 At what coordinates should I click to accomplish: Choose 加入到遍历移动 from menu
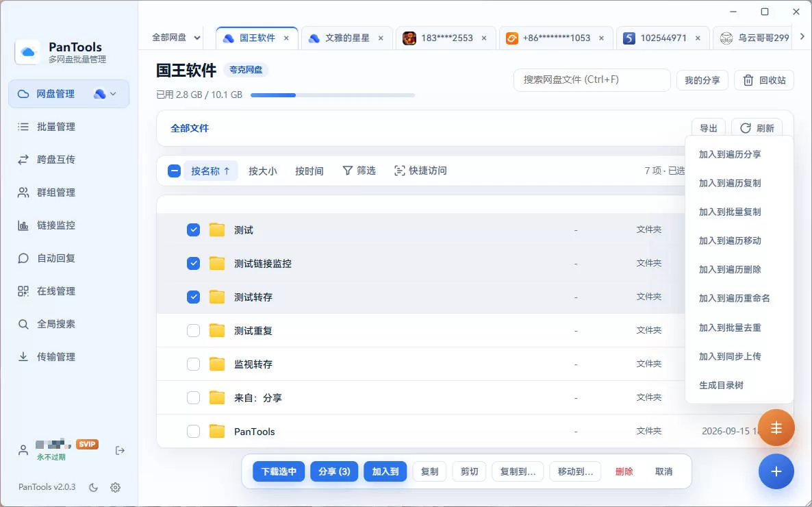[x=739, y=240]
